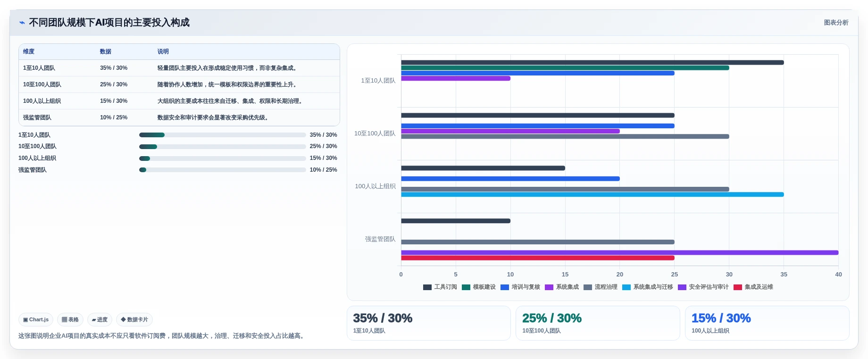
Task: Toggle the 系统集成 legend item
Action: pos(562,287)
